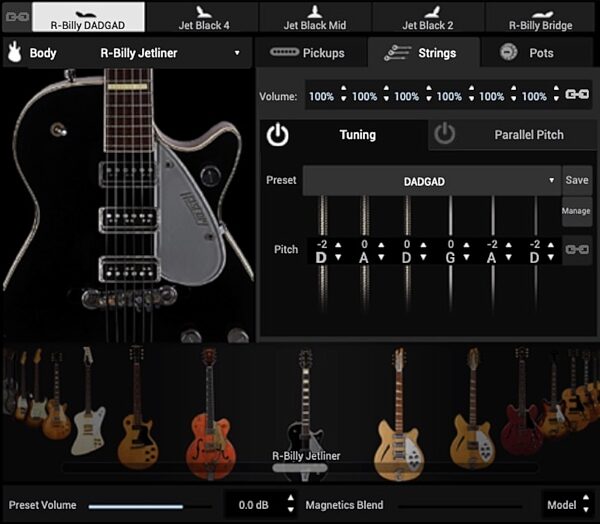600x524 pixels.
Task: Select the orange hollowbody guitar thumbnail
Action: coord(210,413)
